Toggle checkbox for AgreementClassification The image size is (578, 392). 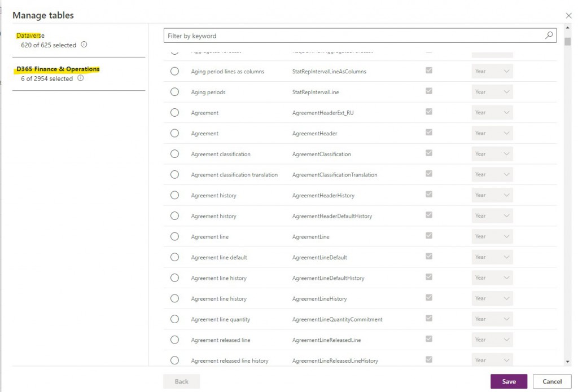(429, 153)
